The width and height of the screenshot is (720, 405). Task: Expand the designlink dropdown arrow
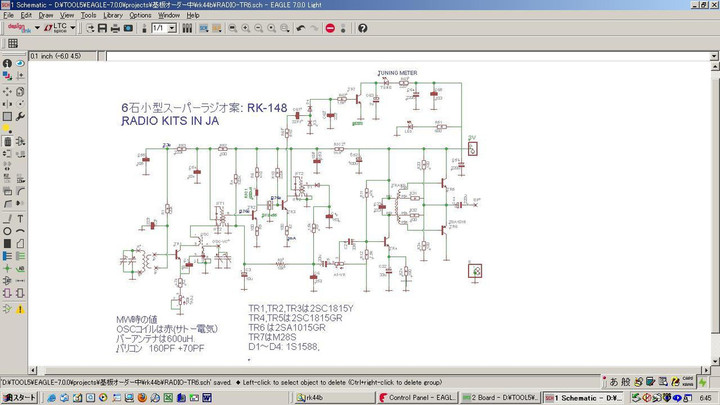[x=37, y=28]
